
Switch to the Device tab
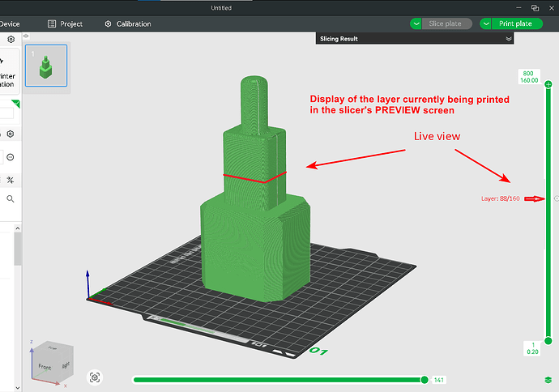pos(10,23)
